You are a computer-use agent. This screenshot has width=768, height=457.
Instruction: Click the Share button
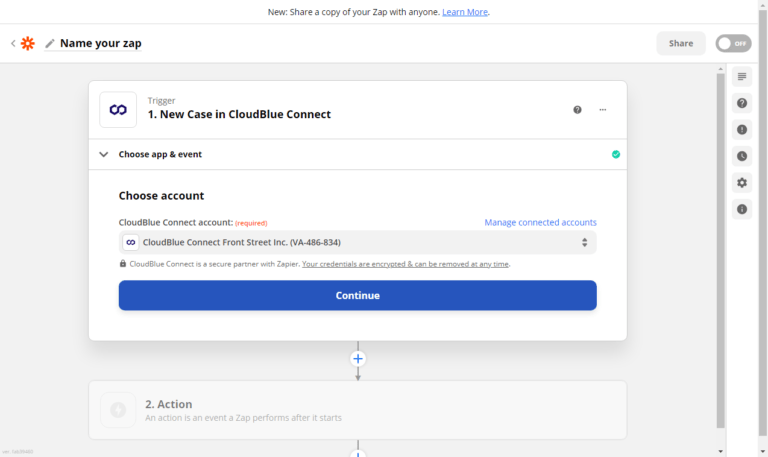click(681, 43)
